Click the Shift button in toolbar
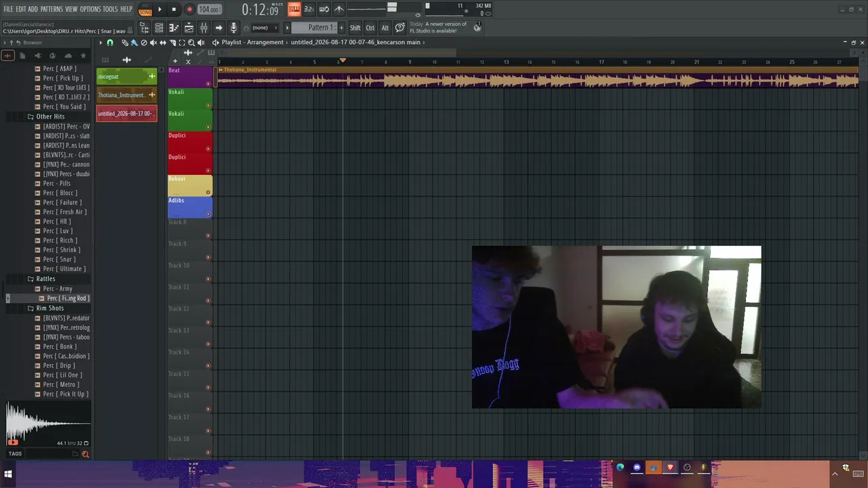 pyautogui.click(x=355, y=28)
